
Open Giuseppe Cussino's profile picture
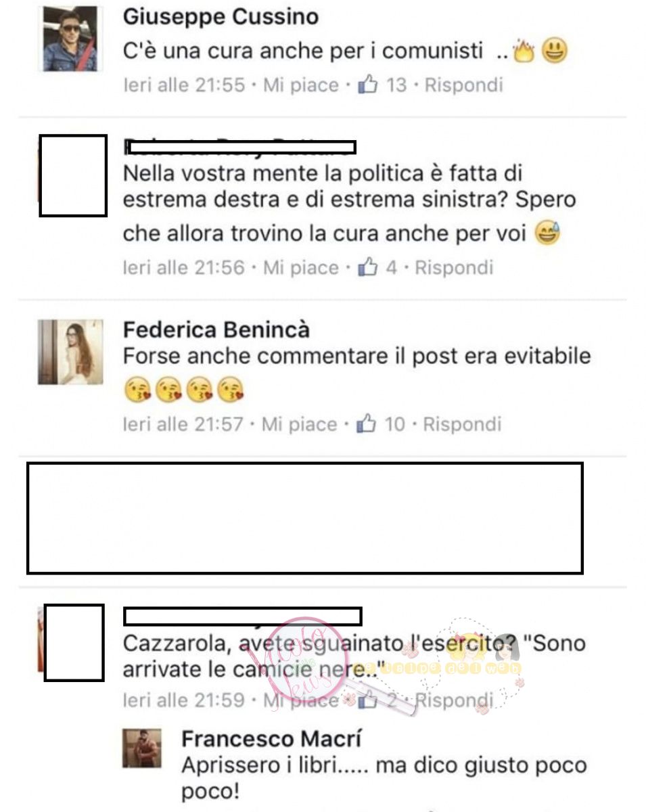(x=70, y=40)
